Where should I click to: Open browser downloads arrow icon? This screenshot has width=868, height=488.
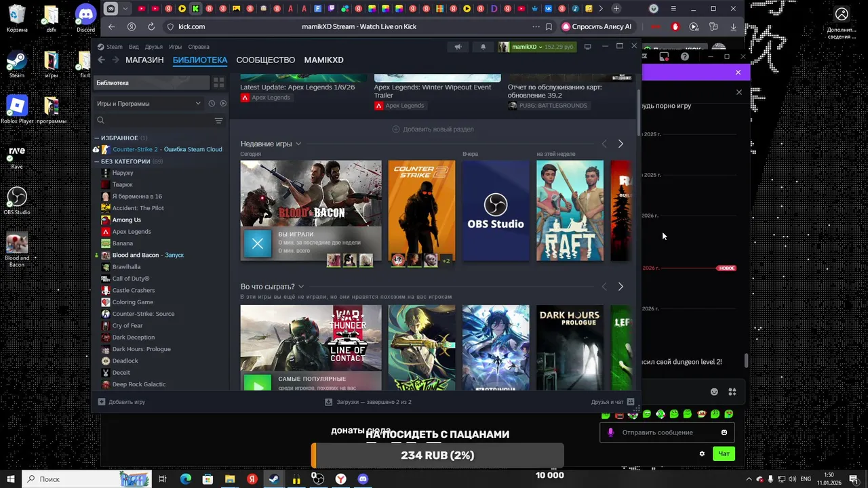click(x=734, y=26)
